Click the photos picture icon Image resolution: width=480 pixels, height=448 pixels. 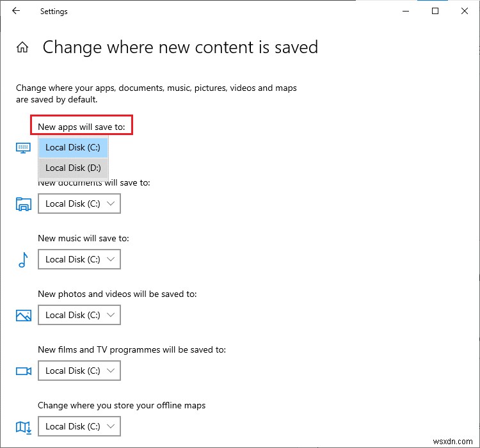(23, 316)
